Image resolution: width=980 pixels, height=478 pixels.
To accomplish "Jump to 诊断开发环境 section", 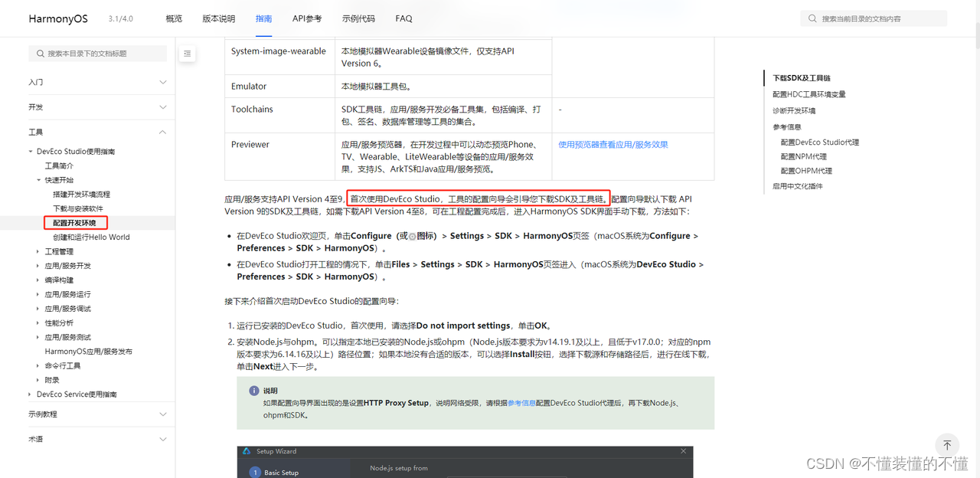I will 794,111.
